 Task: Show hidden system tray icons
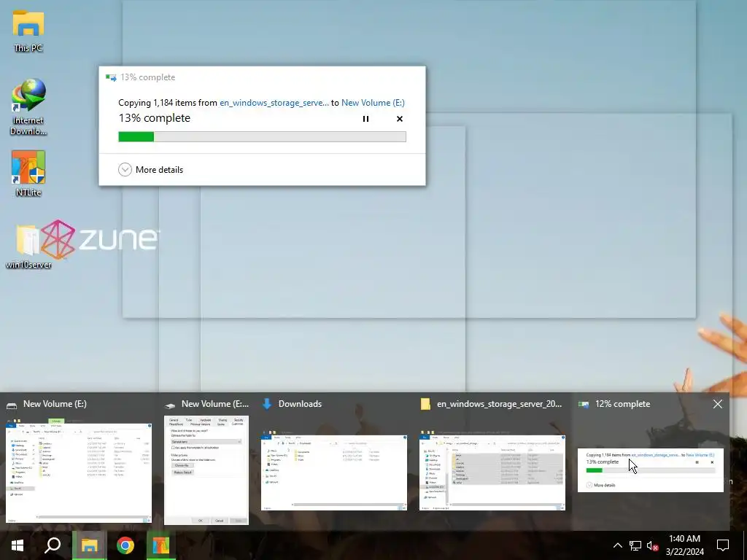click(617, 545)
